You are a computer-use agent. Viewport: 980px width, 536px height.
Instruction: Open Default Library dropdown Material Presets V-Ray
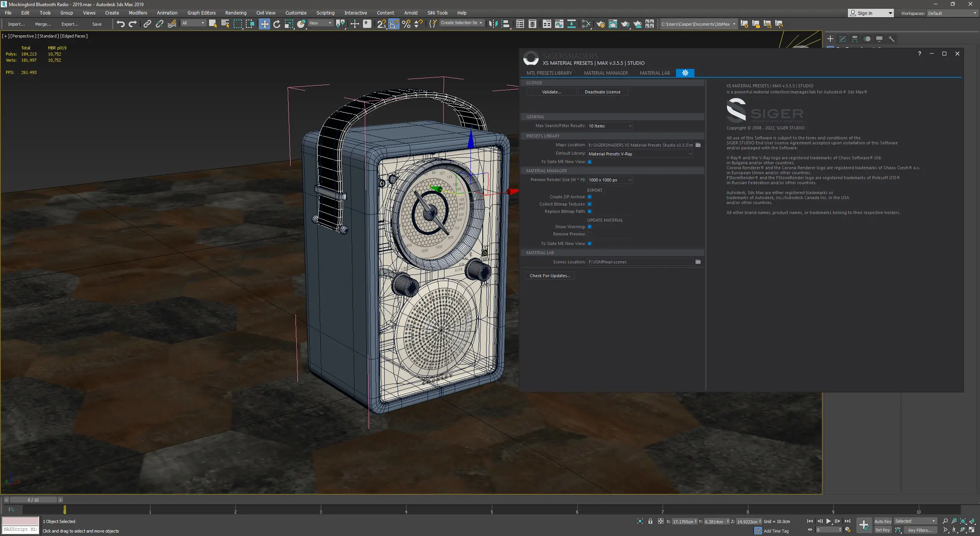click(640, 154)
